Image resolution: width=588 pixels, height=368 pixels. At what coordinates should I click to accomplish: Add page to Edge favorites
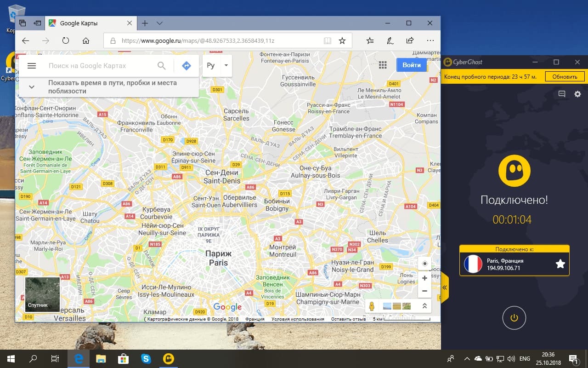pos(342,40)
